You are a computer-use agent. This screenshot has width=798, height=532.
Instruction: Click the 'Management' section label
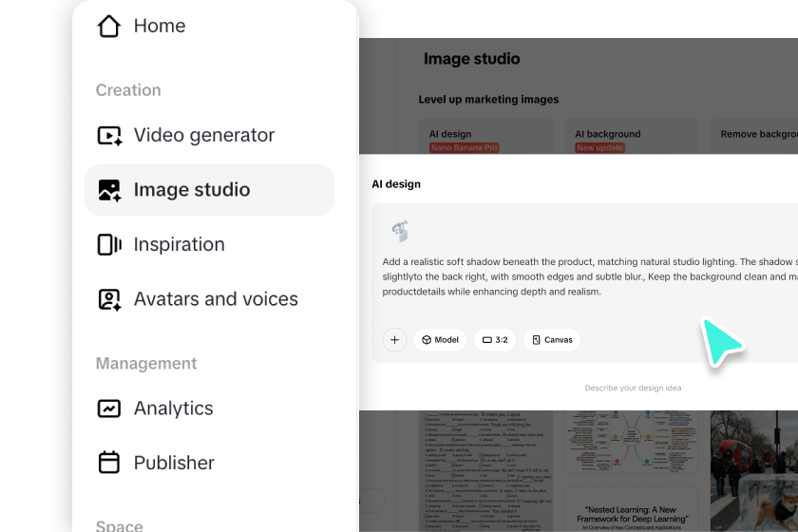point(146,364)
